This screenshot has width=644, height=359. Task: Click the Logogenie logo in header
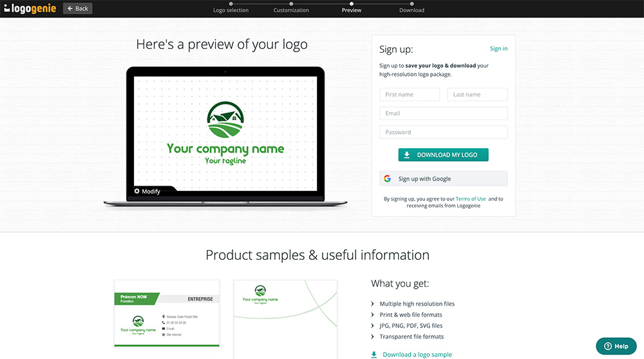coord(30,8)
